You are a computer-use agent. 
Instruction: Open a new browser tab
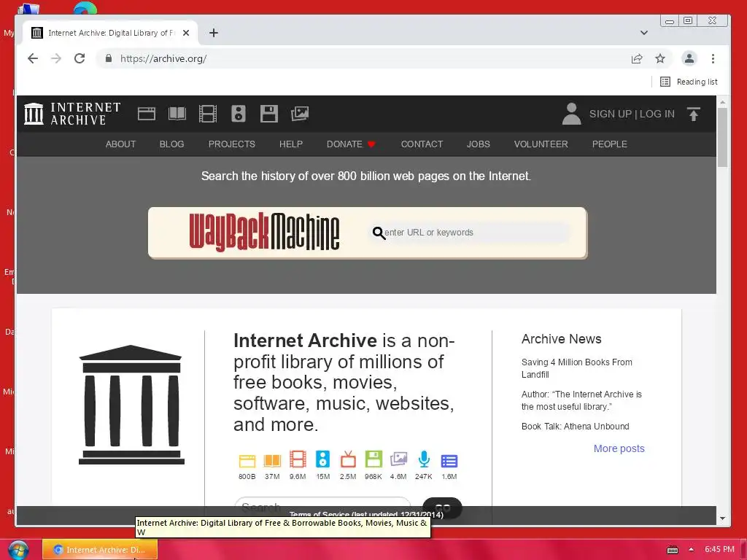click(x=214, y=33)
